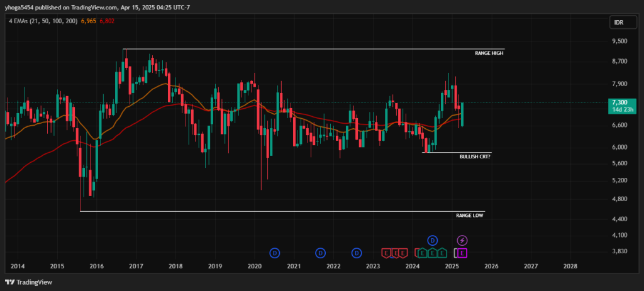Select the RANGE LOW label
This screenshot has width=644, height=291.
tap(470, 216)
